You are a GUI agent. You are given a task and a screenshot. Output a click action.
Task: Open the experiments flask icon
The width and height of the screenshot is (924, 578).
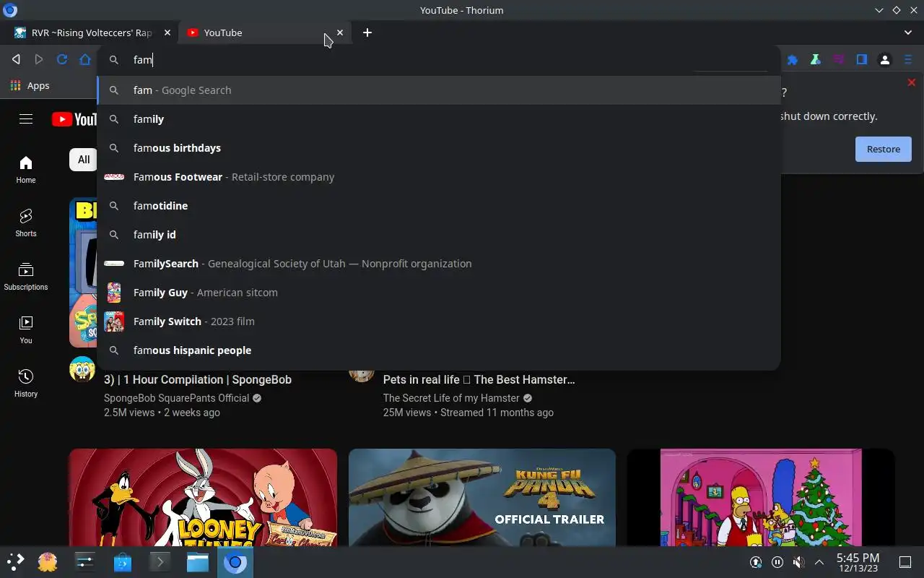pyautogui.click(x=816, y=60)
